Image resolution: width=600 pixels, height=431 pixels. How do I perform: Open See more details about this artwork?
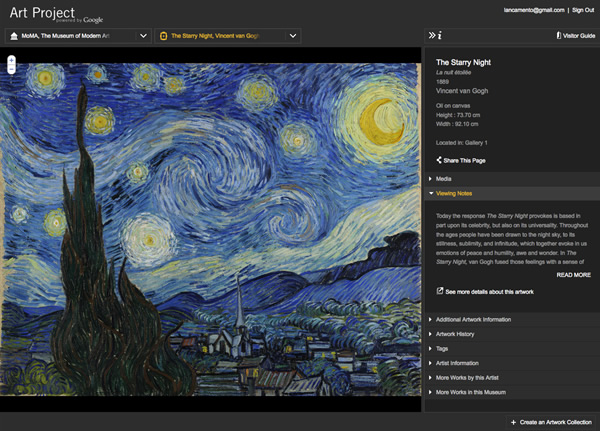click(x=485, y=292)
